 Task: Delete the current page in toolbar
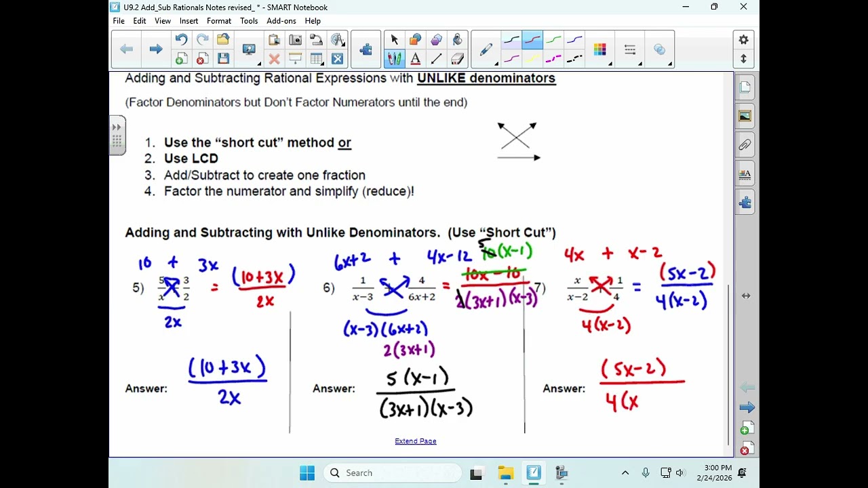coord(202,59)
